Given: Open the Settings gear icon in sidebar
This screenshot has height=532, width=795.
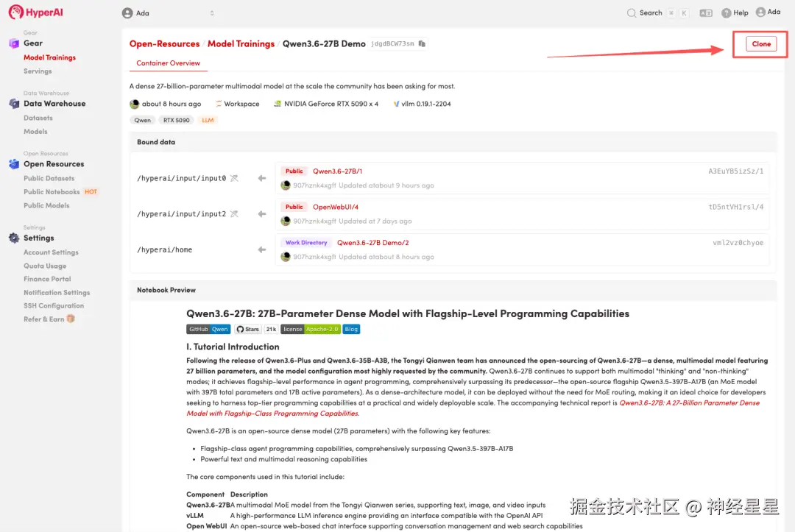Looking at the screenshot, I should 14,238.
